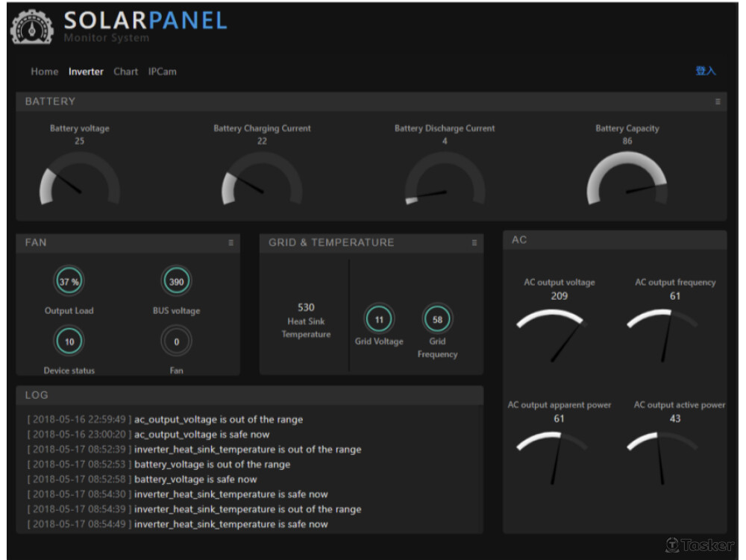Click the Device status 10 circle indicator
Screen dimensions: 746x560
[69, 342]
